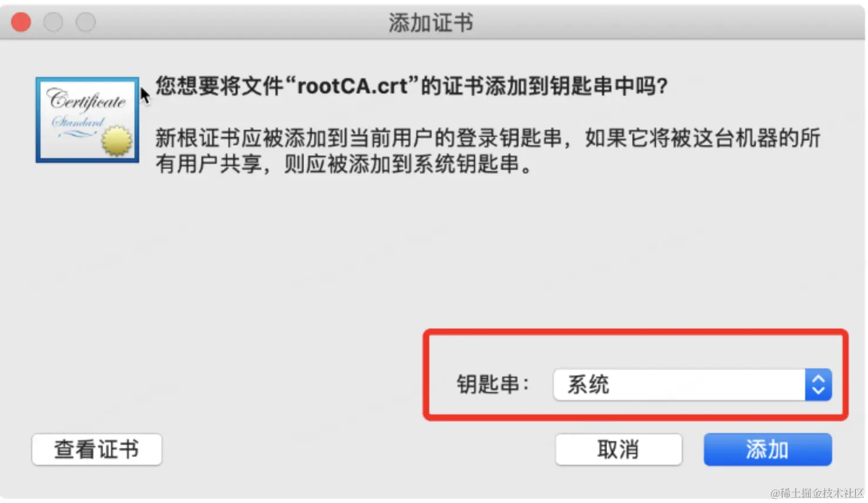Open the 钥匙串 popup showing 系统
This screenshot has height=503, width=868.
pos(692,385)
